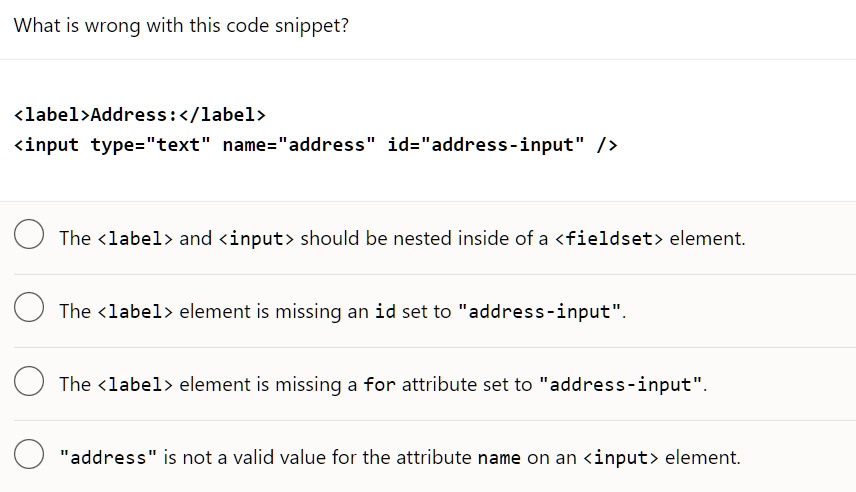Click the <input> tag in fourth answer

[x=621, y=458]
